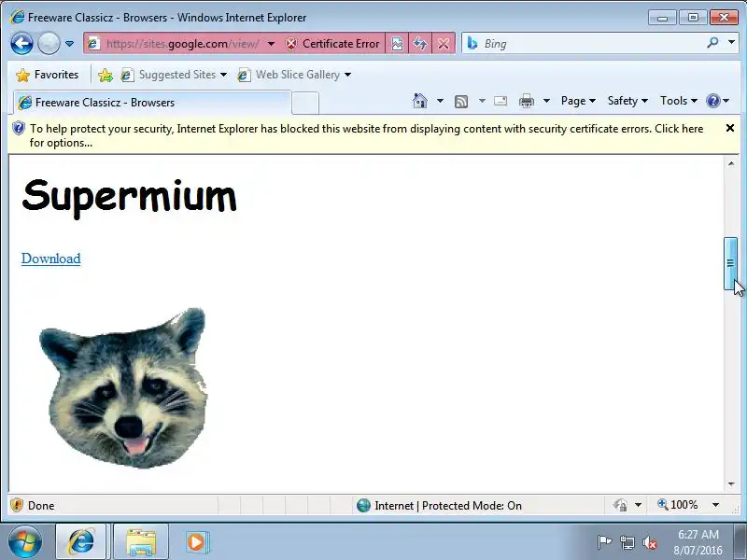Open the Safety menu

coord(627,101)
